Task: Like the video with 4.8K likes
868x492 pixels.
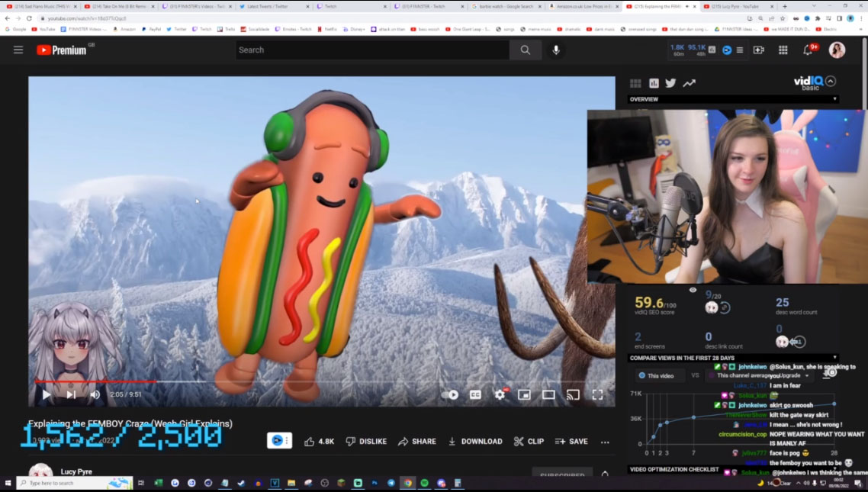Action: pyautogui.click(x=320, y=441)
